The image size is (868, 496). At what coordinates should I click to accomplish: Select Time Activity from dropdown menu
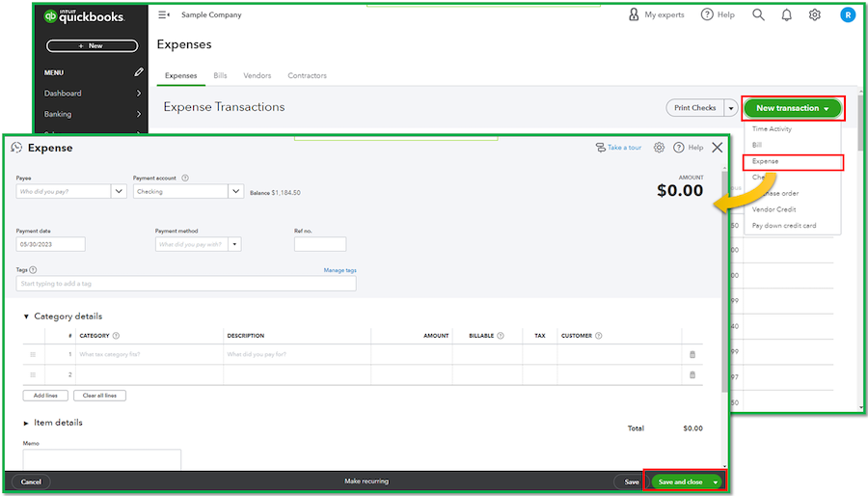[x=772, y=129]
